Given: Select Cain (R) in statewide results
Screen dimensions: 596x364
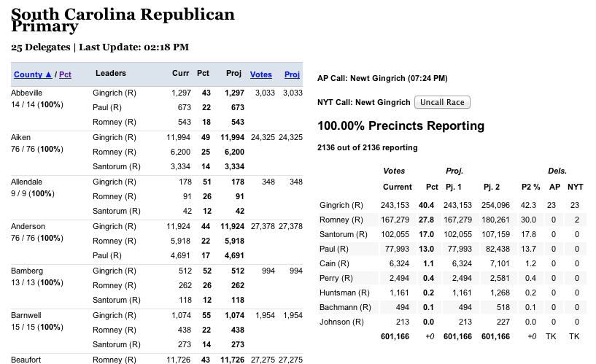Looking at the screenshot, I should pos(334,263).
